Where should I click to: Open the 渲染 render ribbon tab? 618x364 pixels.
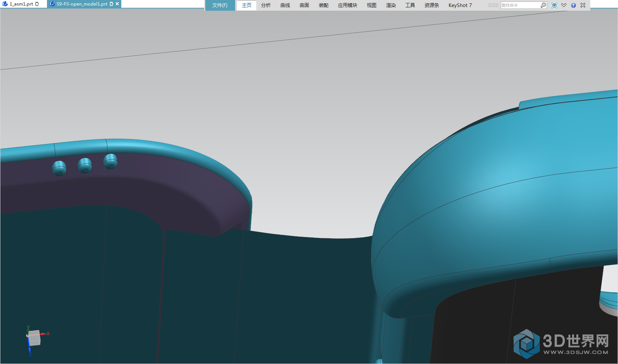(391, 5)
